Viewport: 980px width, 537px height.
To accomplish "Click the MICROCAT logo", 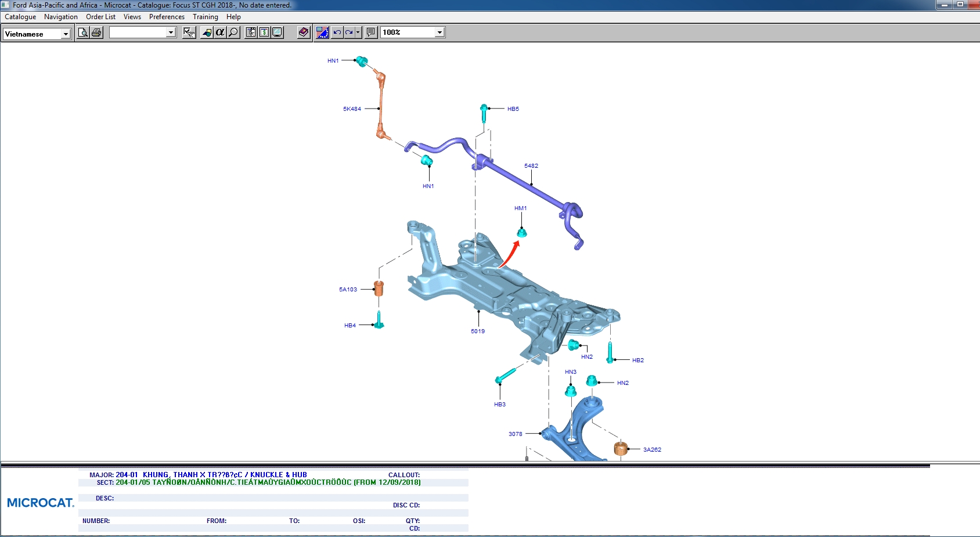I will (41, 503).
